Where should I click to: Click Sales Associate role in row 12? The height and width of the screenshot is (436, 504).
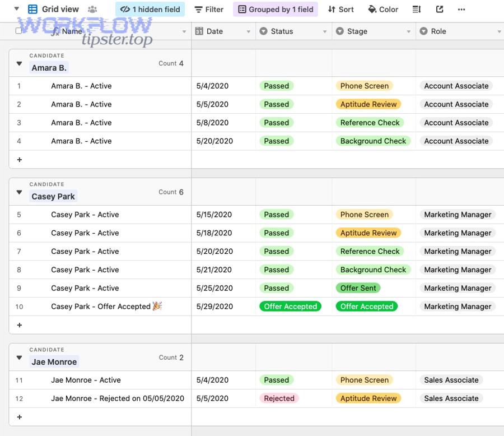[451, 398]
